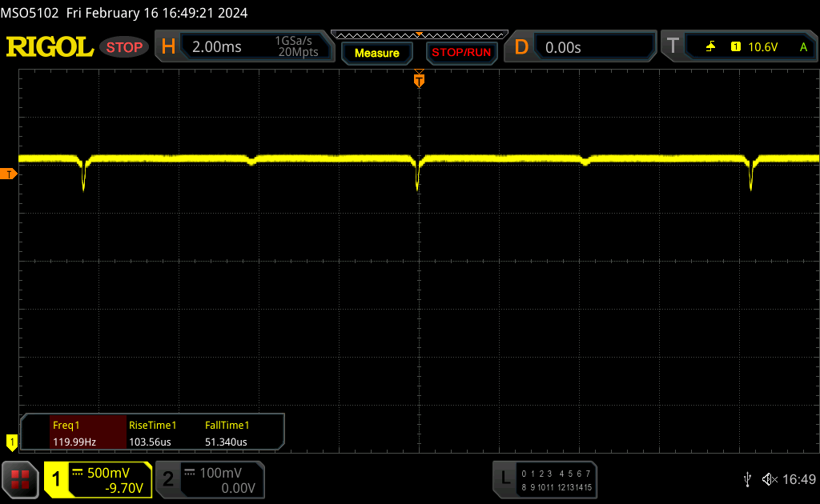Viewport: 820px width, 504px height.
Task: Select the Freq1 measurement result
Action: pos(74,433)
